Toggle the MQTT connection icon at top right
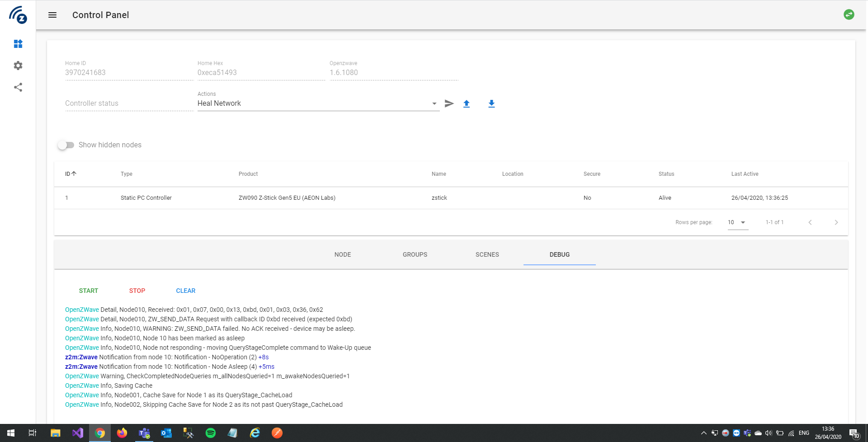 849,14
